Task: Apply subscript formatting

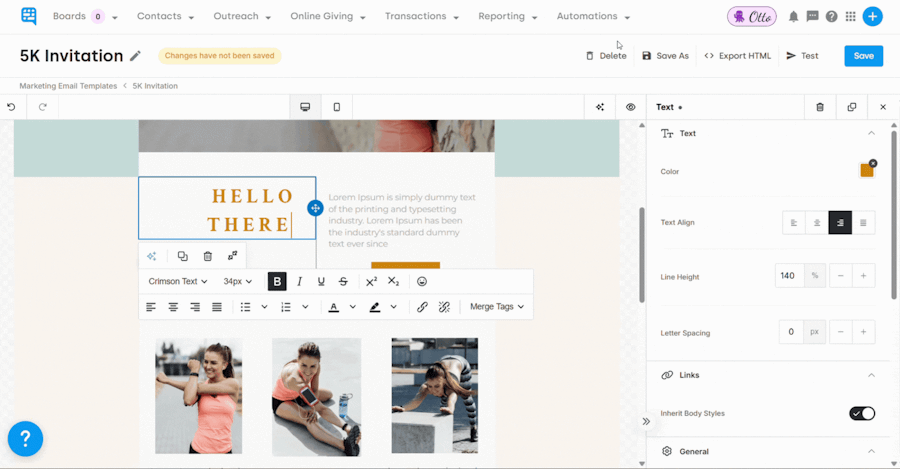Action: (393, 281)
